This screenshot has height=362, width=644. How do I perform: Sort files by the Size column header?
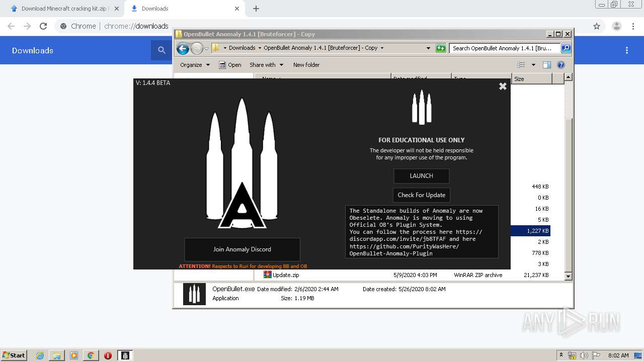(x=532, y=79)
